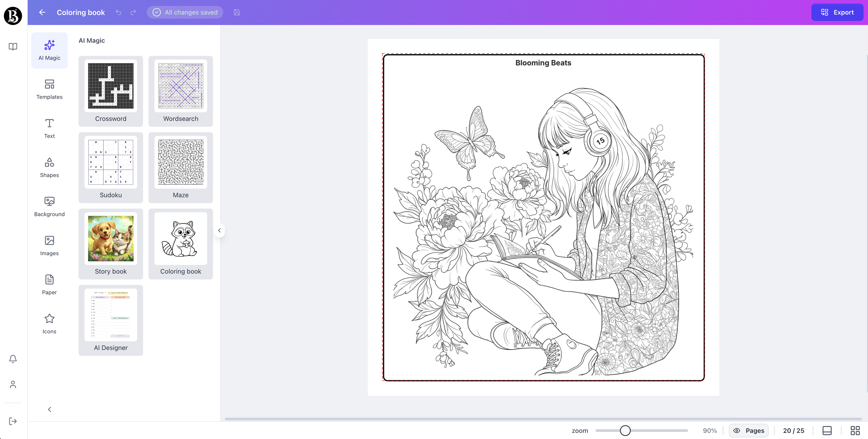Toggle the single page view icon
The height and width of the screenshot is (439, 868).
point(827,431)
